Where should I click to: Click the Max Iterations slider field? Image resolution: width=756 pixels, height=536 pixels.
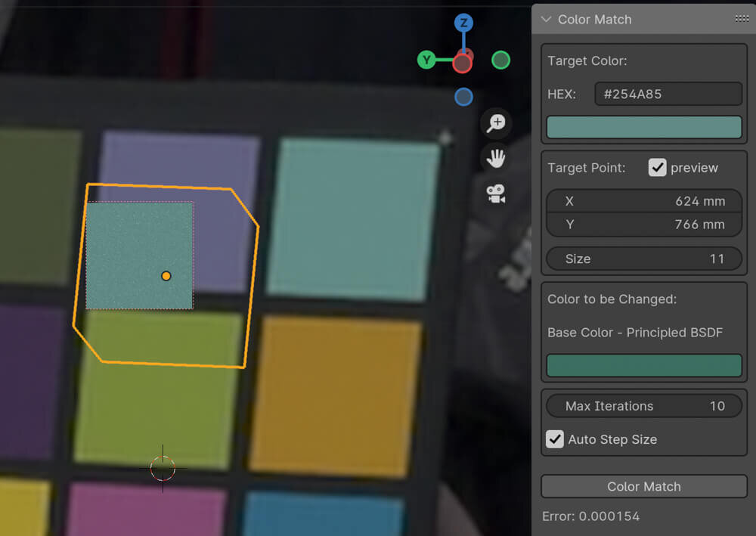click(x=643, y=406)
